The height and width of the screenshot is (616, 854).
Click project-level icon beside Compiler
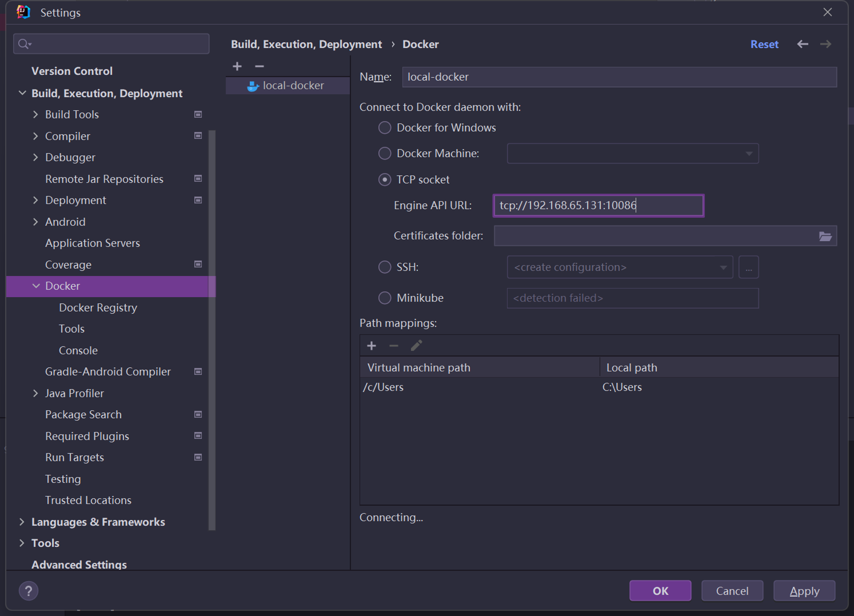198,136
